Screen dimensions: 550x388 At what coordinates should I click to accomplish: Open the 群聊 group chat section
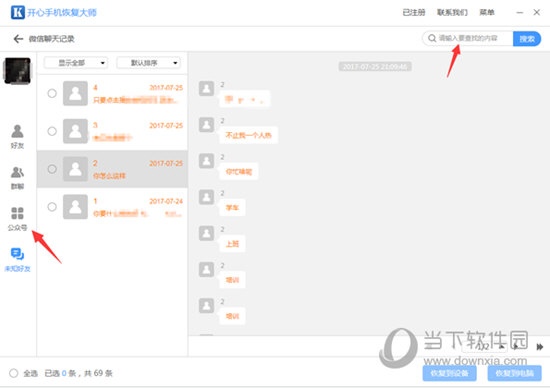(17, 178)
